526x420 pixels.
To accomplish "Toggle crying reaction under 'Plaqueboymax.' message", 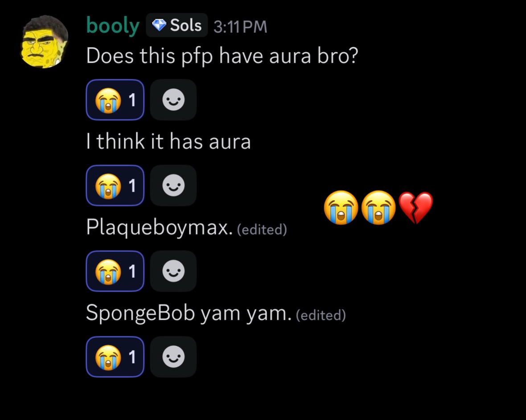I will 115,271.
